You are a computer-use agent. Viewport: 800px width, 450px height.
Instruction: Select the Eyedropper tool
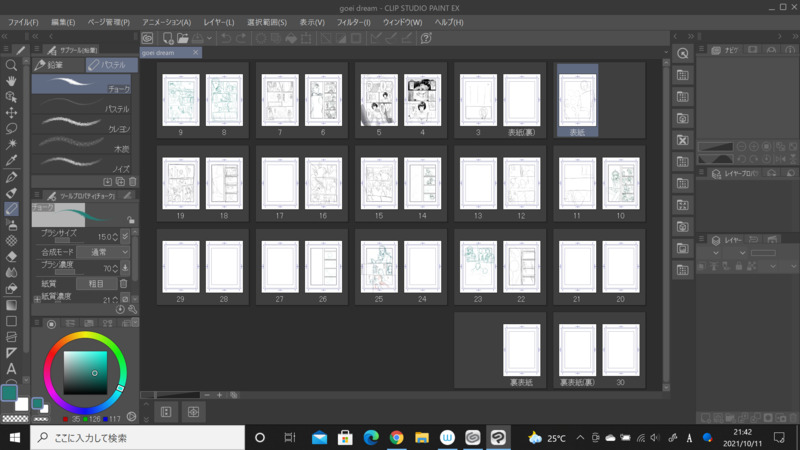[11, 160]
